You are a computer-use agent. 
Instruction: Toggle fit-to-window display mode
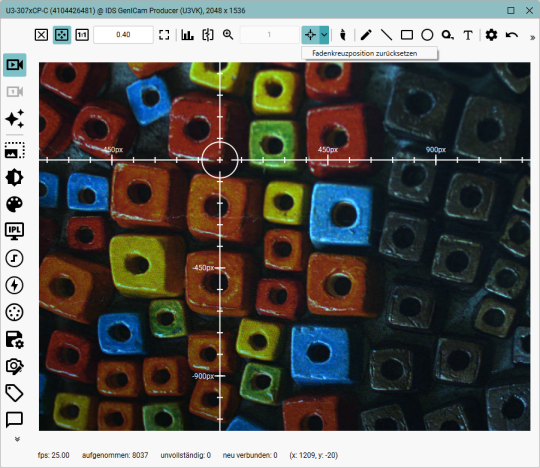(x=62, y=35)
